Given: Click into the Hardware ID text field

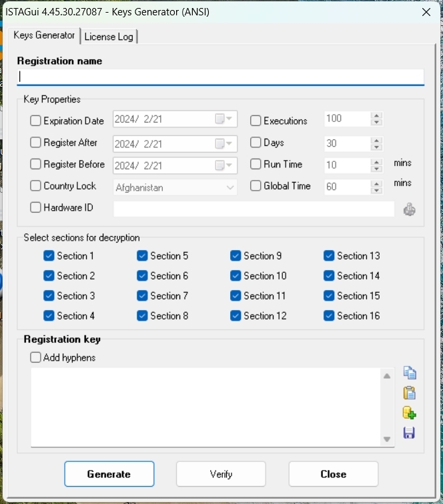Looking at the screenshot, I should tap(254, 209).
